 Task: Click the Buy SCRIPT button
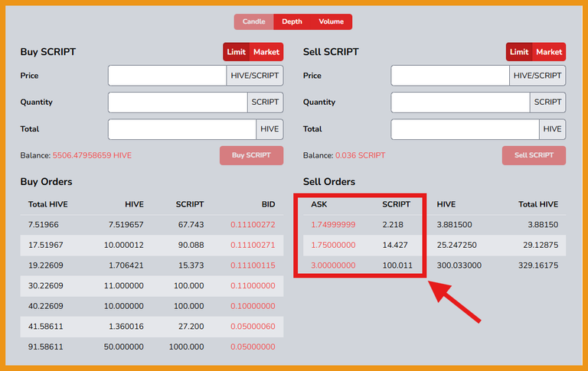point(251,155)
